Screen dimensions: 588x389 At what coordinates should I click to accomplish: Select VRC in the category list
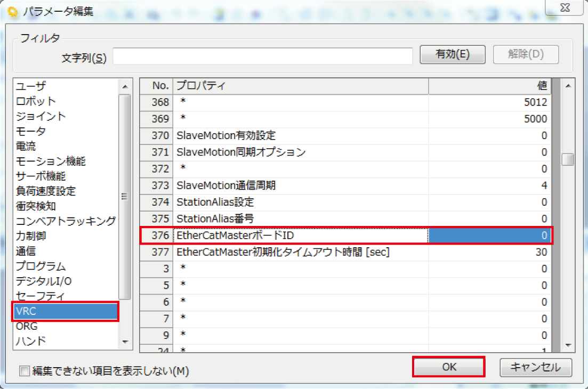click(x=66, y=311)
